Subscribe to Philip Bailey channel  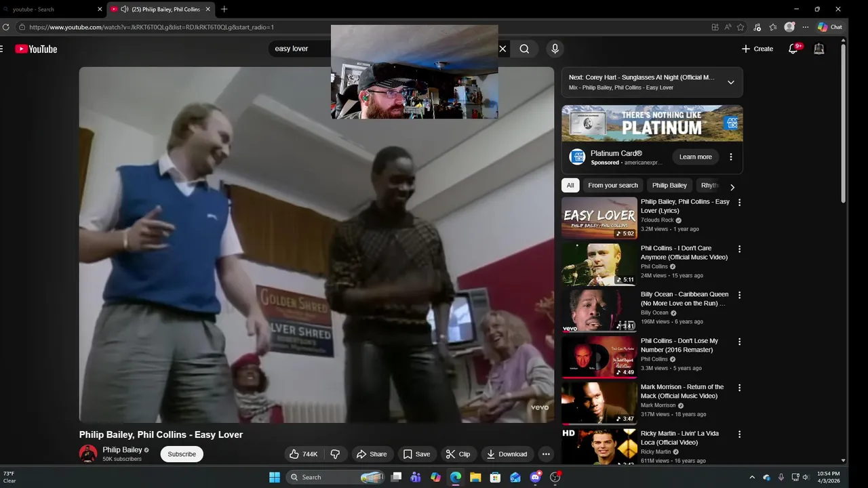182,454
